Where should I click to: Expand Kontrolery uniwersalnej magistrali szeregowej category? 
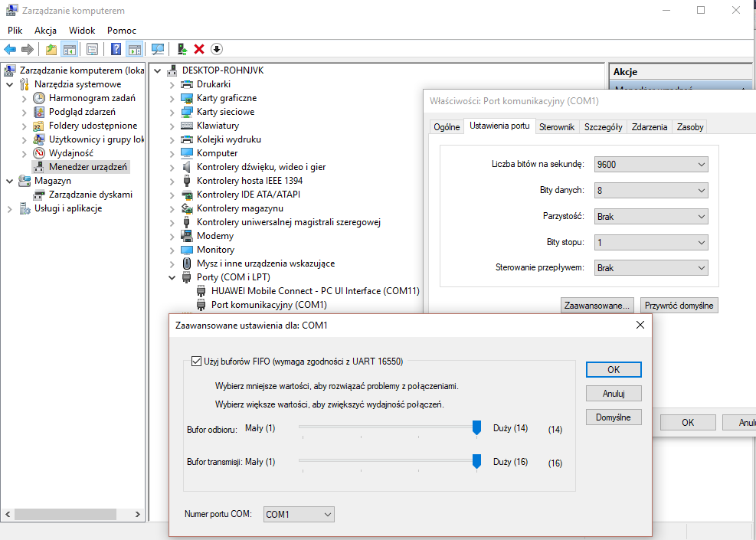pyautogui.click(x=172, y=223)
